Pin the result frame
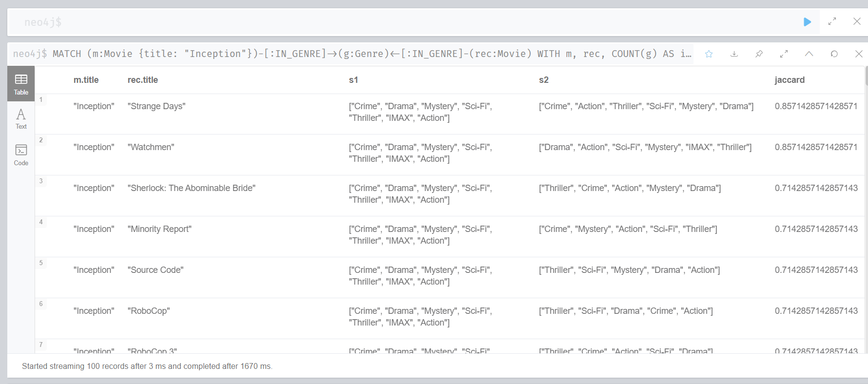 759,54
